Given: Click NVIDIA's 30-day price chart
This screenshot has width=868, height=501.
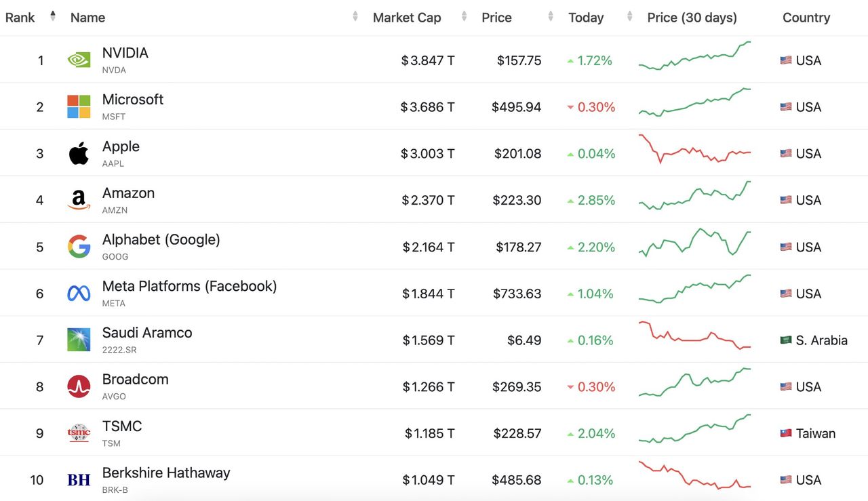Looking at the screenshot, I should (x=694, y=57).
